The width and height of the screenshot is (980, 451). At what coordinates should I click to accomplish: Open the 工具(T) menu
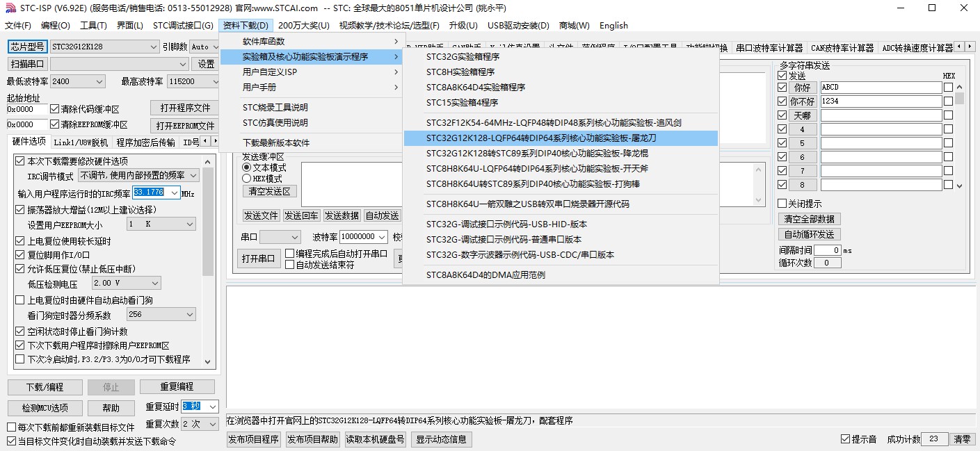pyautogui.click(x=93, y=26)
